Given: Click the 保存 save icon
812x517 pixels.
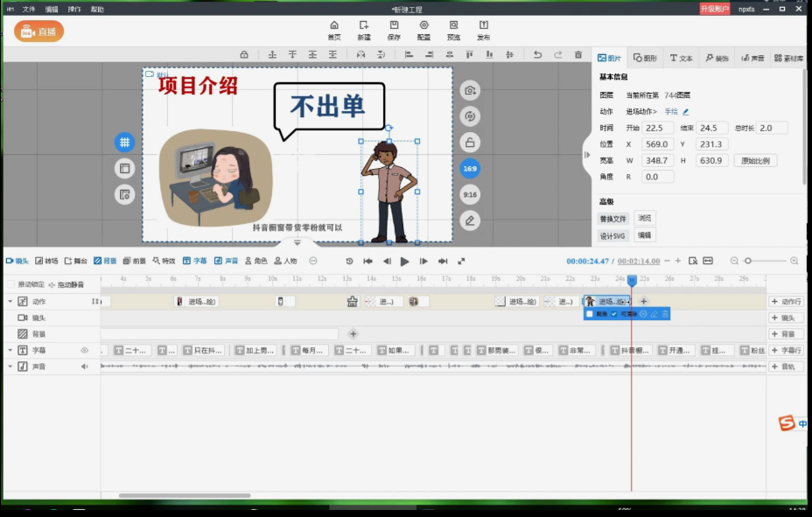Looking at the screenshot, I should 394,26.
